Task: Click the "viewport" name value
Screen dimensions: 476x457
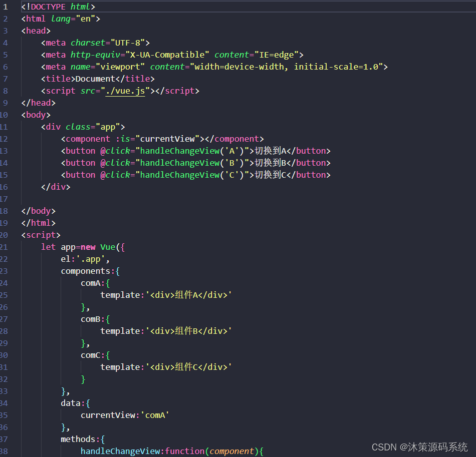Action: [120, 67]
